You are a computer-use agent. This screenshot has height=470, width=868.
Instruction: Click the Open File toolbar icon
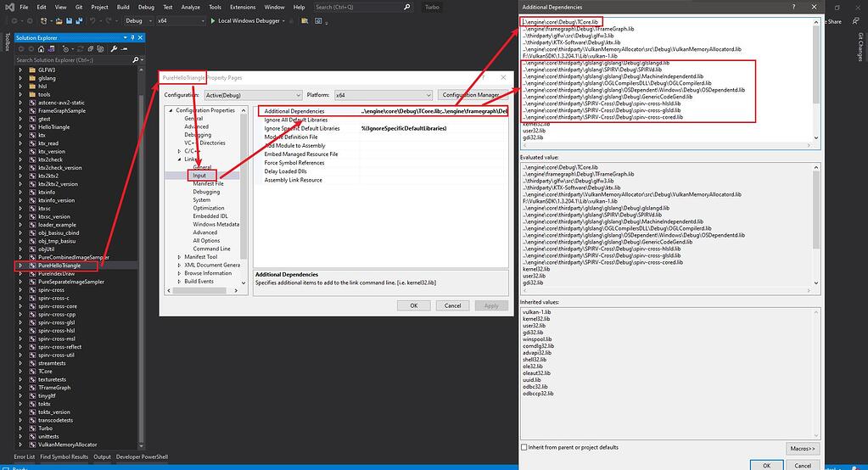[59, 21]
